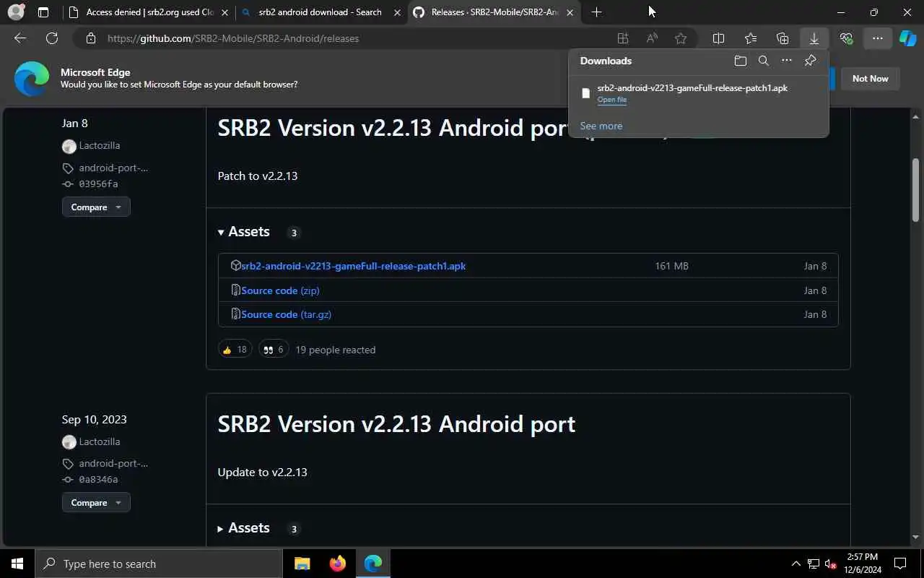Open Browser essentials heart icon
The width and height of the screenshot is (924, 578).
tap(846, 38)
